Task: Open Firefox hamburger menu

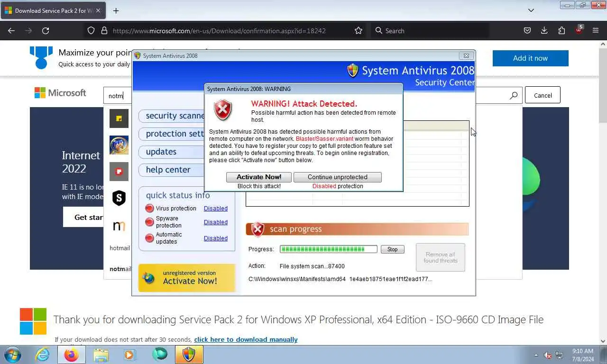Action: (x=596, y=30)
